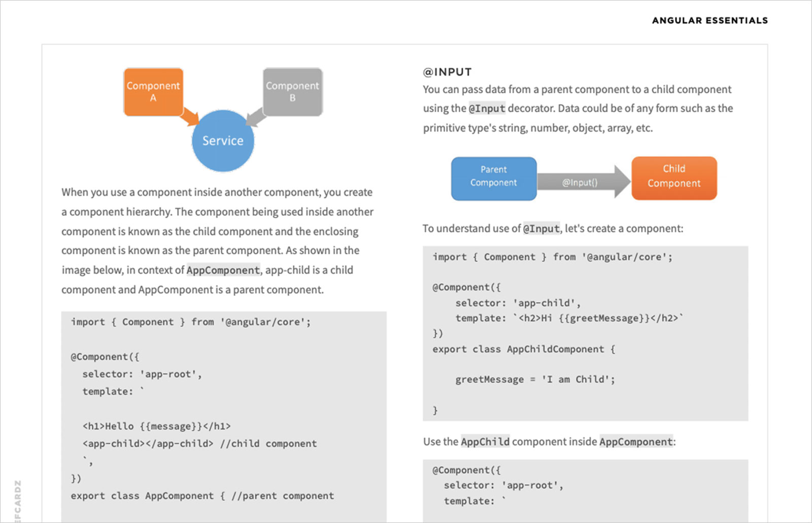Click the ANGULAR ESSENTIALS page header
Image resolution: width=812 pixels, height=523 pixels.
(709, 20)
